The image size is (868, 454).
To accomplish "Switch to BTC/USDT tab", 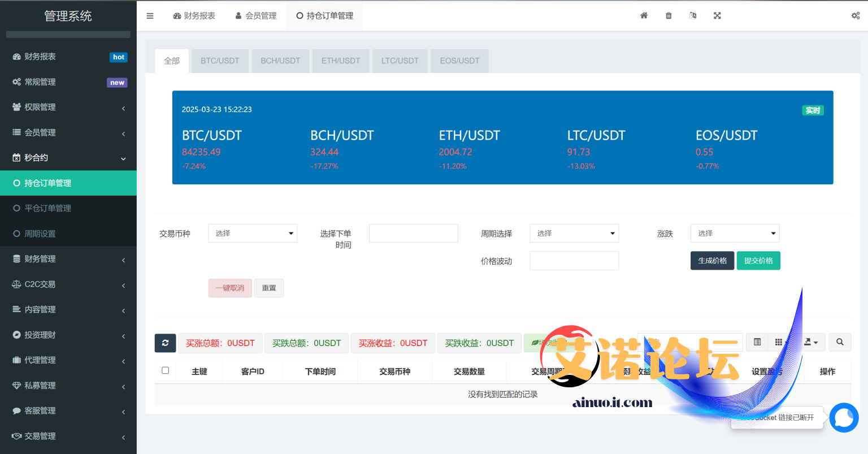I will tap(220, 61).
